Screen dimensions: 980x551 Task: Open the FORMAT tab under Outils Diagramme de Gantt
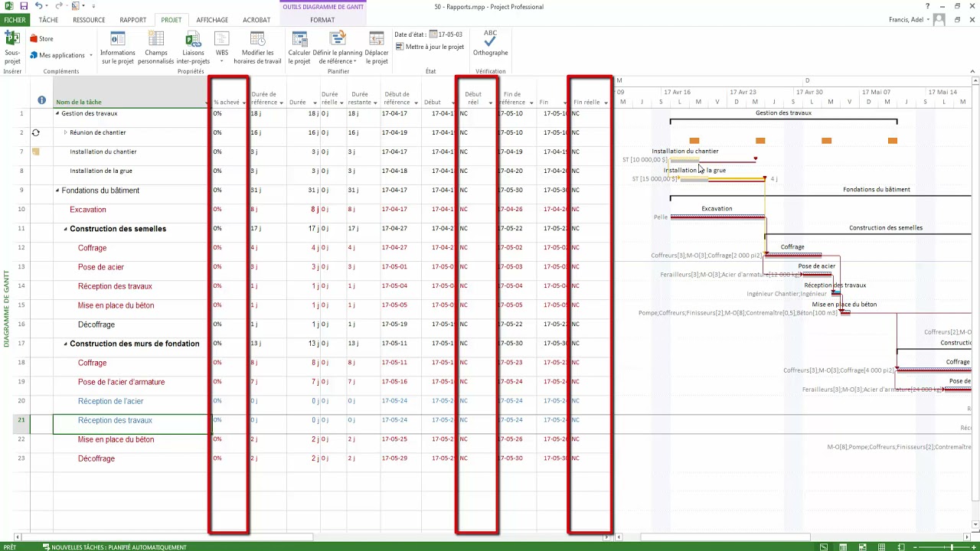pos(322,20)
